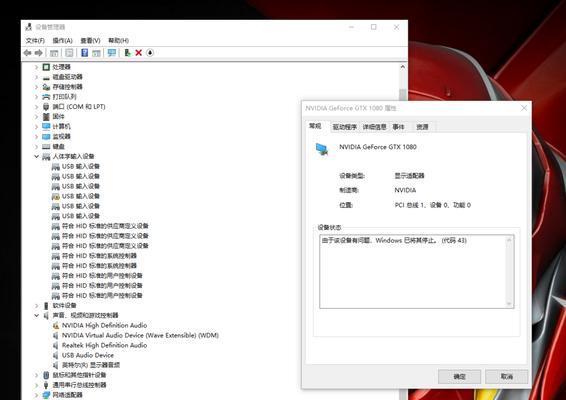Viewport: 566px width, 400px height.
Task: Expand the 磁盘驱动器 node
Action: pyautogui.click(x=36, y=77)
